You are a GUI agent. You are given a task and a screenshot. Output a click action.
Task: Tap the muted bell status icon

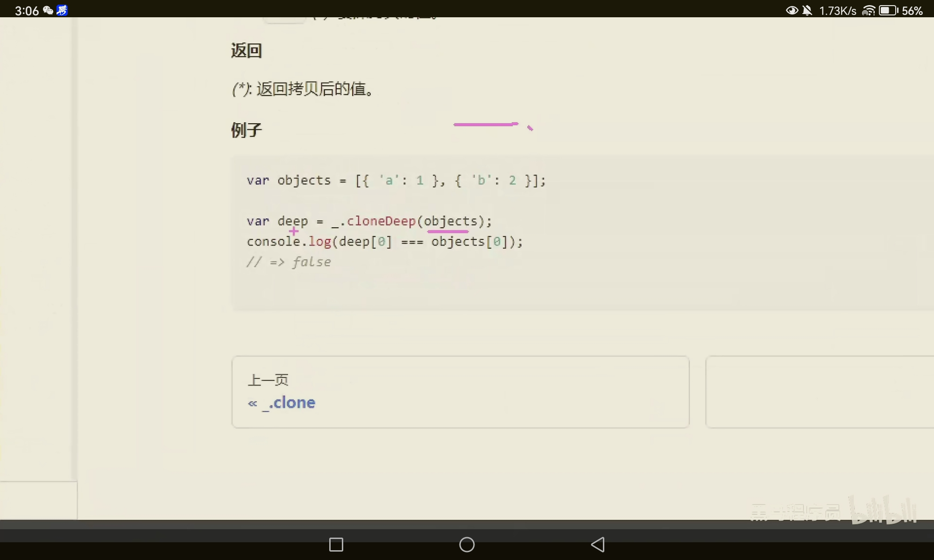pos(807,10)
